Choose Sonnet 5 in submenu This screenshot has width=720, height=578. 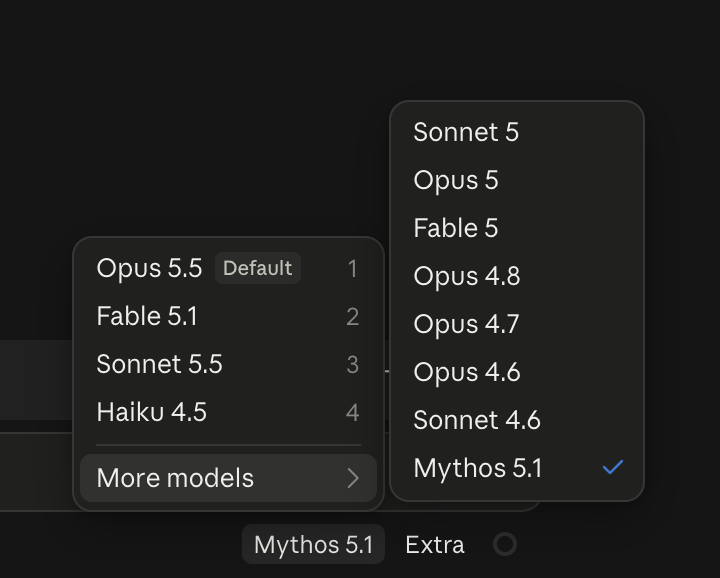click(x=517, y=132)
